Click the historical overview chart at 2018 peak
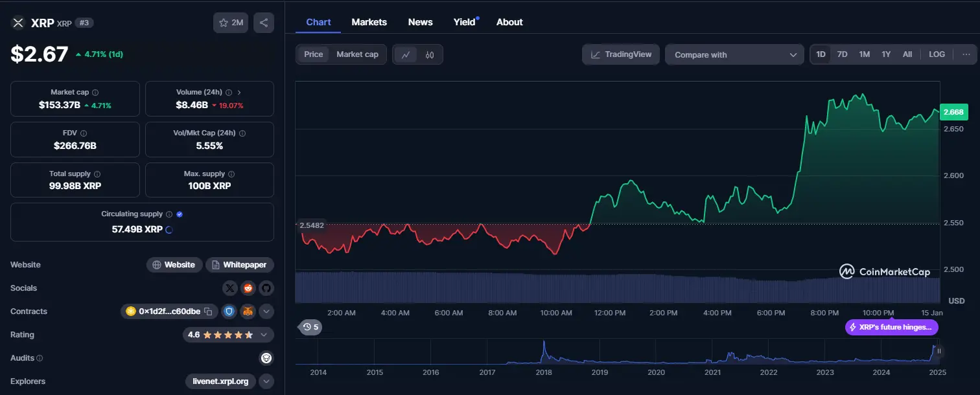 click(544, 352)
